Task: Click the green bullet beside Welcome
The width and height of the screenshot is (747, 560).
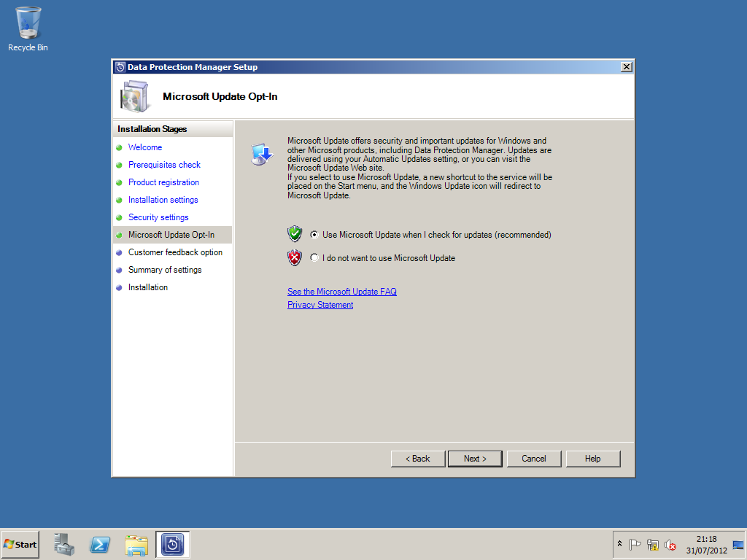Action: coord(119,147)
